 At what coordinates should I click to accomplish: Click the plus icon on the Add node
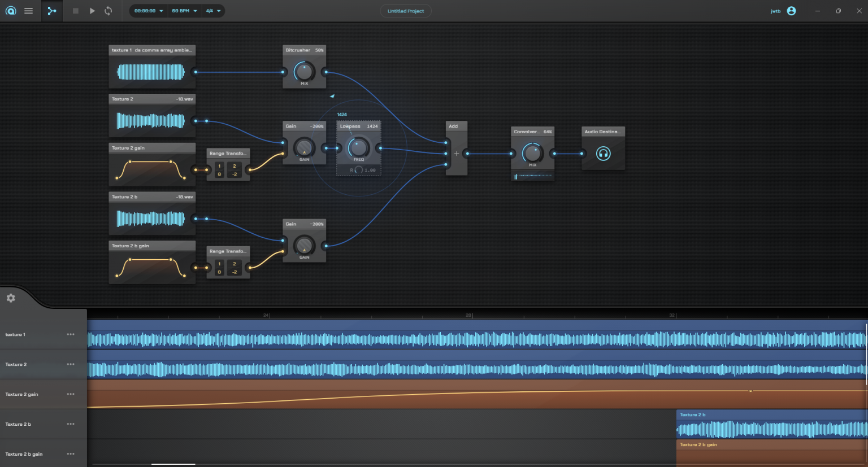456,153
